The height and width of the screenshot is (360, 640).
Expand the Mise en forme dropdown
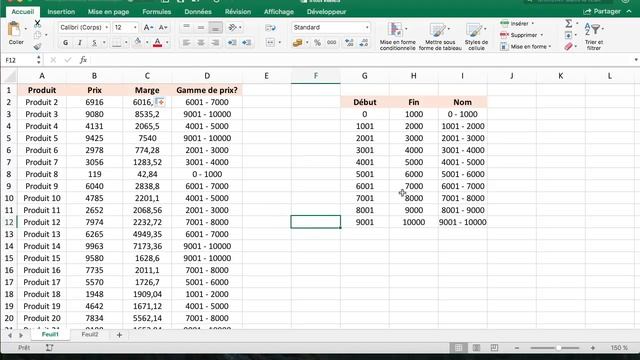(550, 47)
